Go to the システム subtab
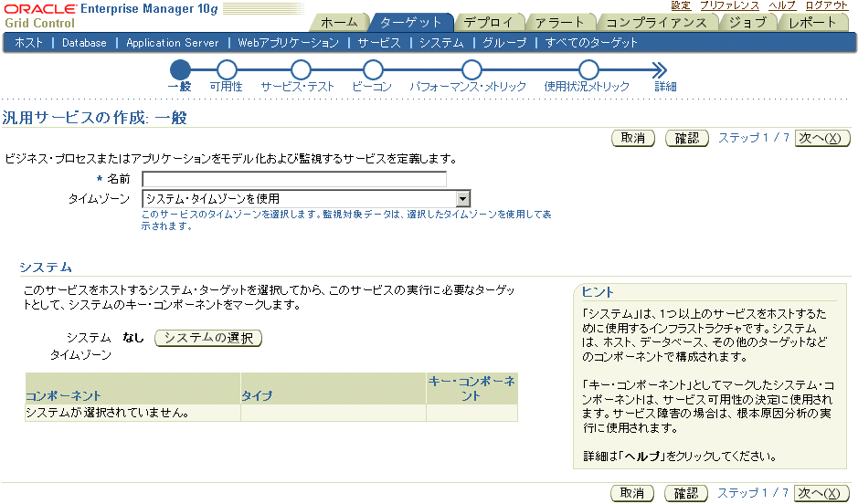Screen dimensions: 858x504 tap(441, 43)
